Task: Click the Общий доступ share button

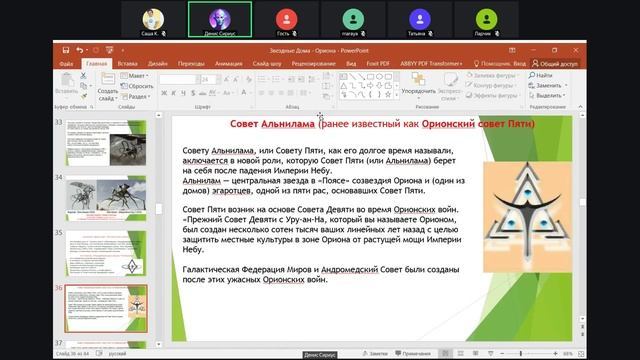Action: (x=555, y=64)
